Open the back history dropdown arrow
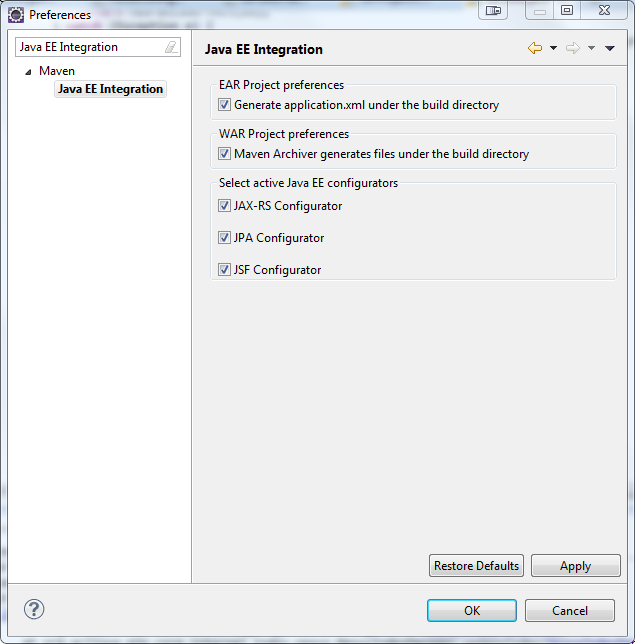 tap(553, 48)
